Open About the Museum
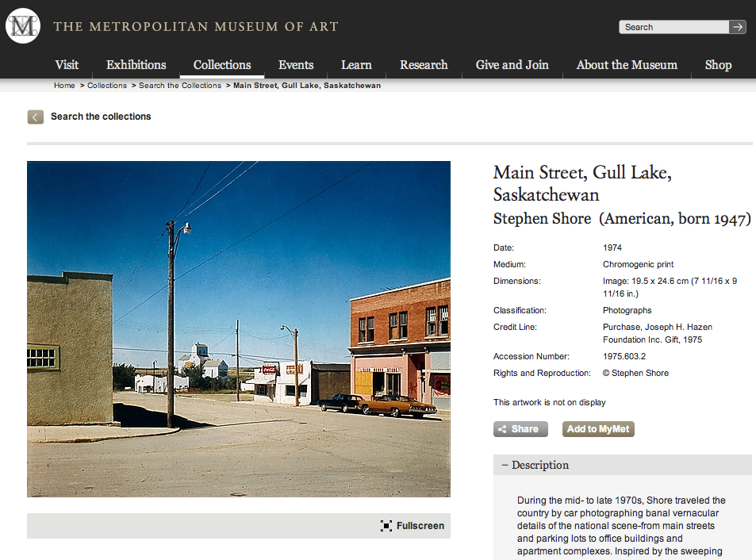This screenshot has height=560, width=756. pos(627,65)
